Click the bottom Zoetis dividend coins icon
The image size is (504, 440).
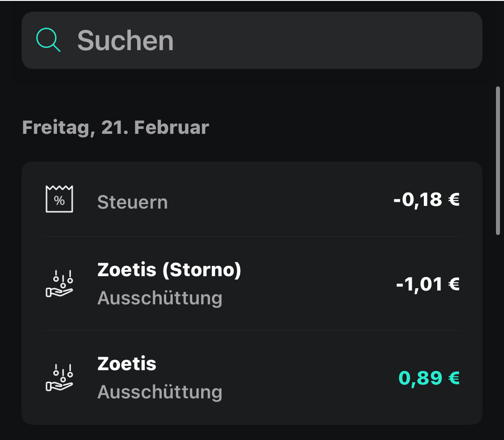point(59,378)
